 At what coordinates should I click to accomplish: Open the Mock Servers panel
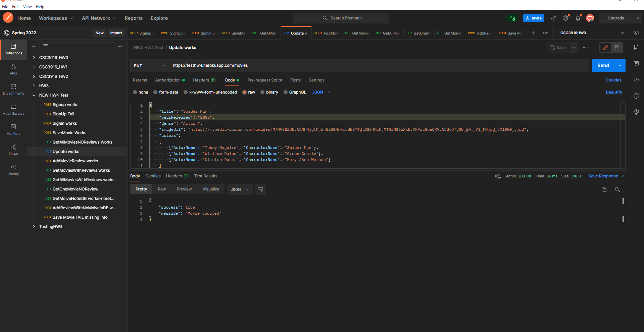pos(13,110)
